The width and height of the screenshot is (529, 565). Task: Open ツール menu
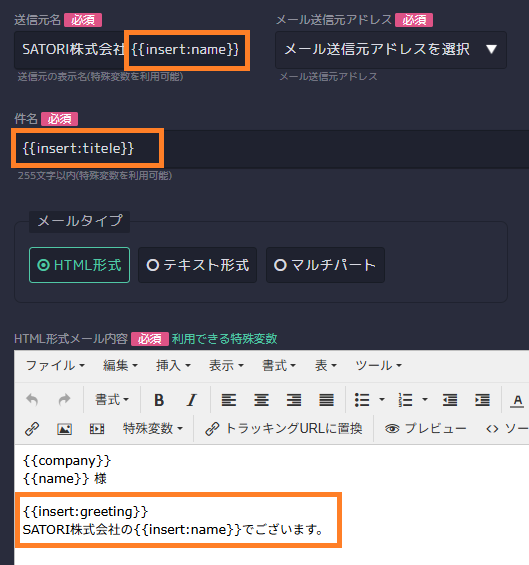pos(378,365)
